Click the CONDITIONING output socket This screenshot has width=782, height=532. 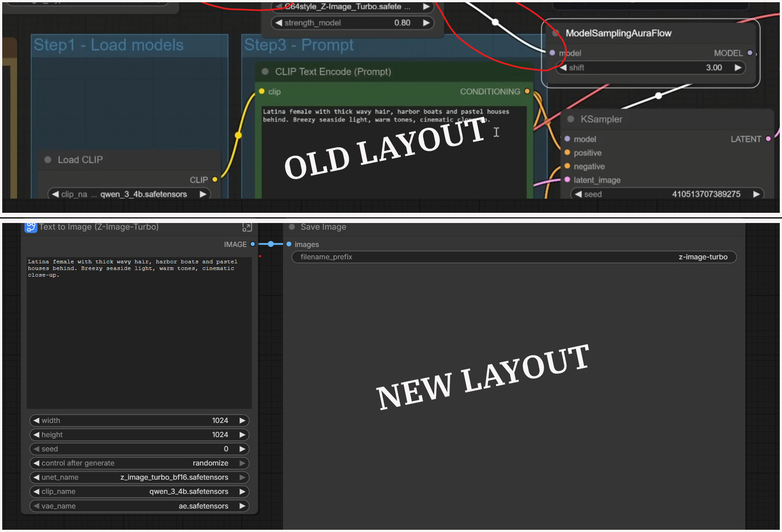pyautogui.click(x=527, y=91)
